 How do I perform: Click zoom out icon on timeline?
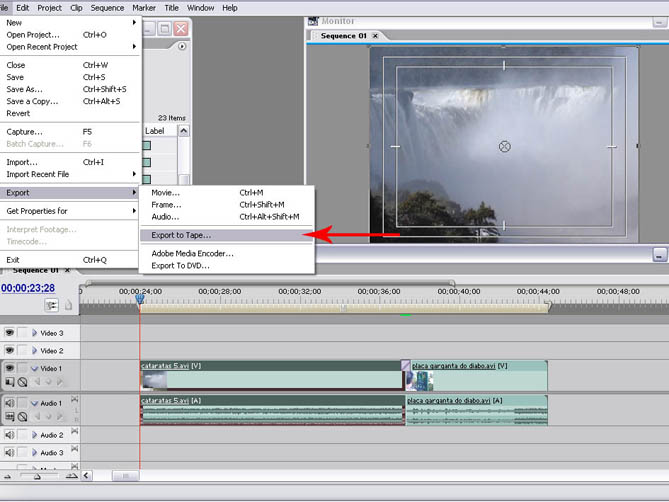point(8,476)
